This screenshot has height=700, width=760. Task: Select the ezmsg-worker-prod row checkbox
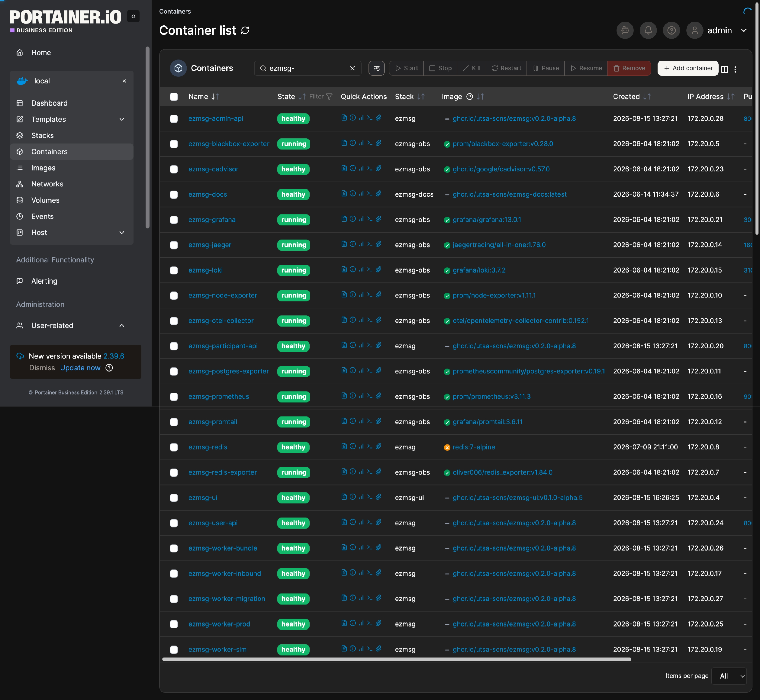(x=174, y=624)
